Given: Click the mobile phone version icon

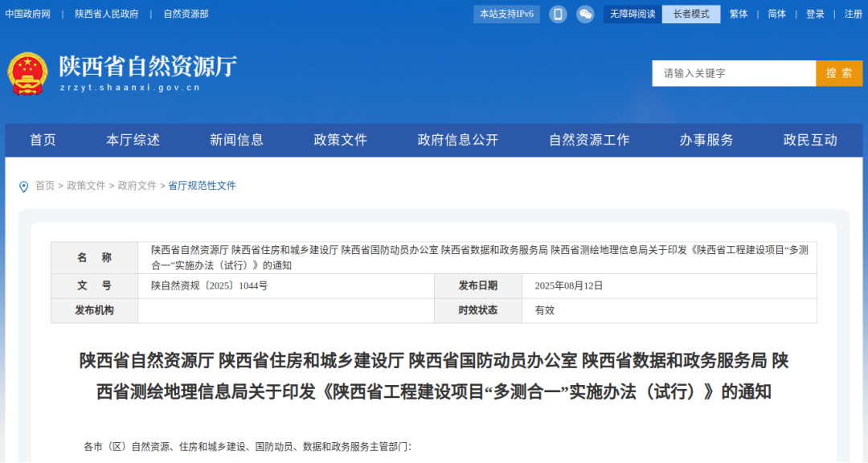Looking at the screenshot, I should point(559,14).
